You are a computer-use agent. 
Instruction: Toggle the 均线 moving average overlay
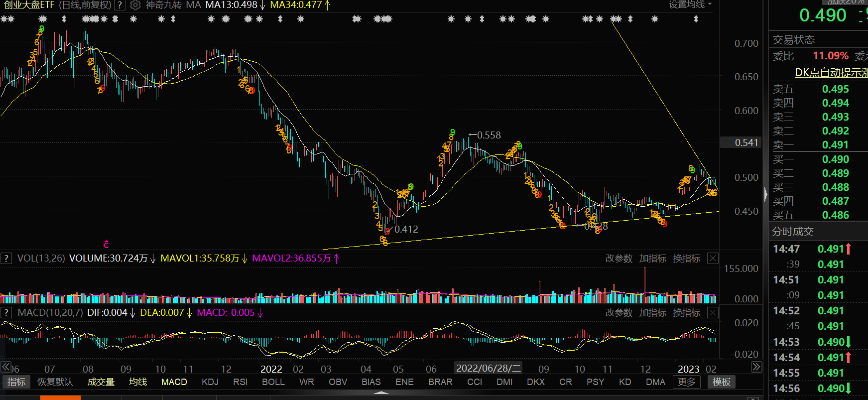[x=138, y=382]
